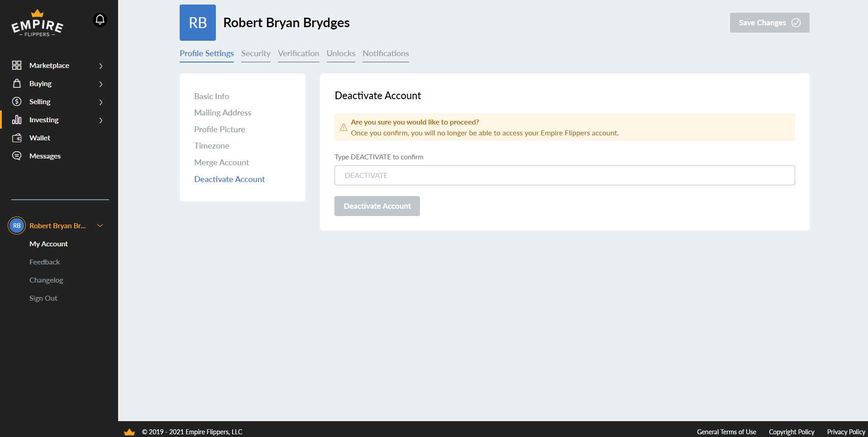Expand the Marketplace chevron
Viewport: 868px width, 437px height.
point(101,66)
